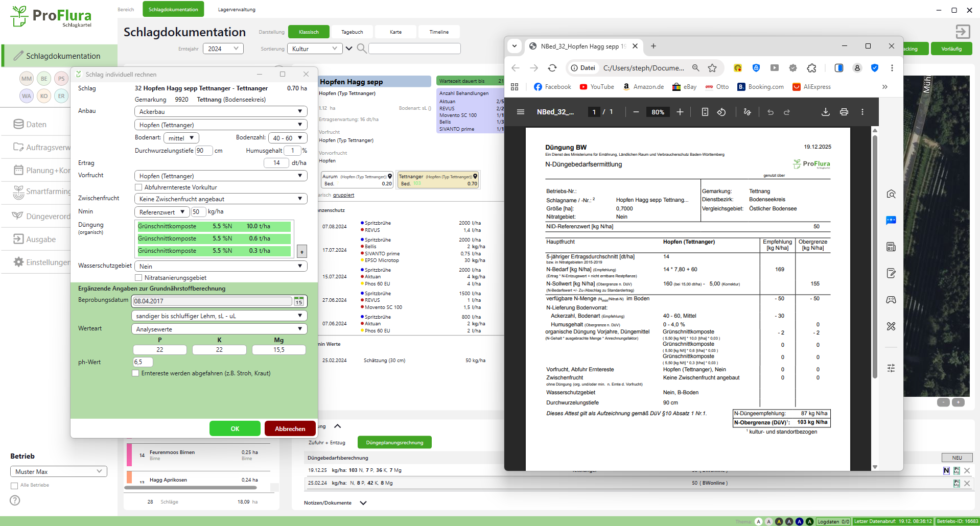Open the Betrieb Muster Max dropdown
980x526 pixels.
tap(58, 471)
